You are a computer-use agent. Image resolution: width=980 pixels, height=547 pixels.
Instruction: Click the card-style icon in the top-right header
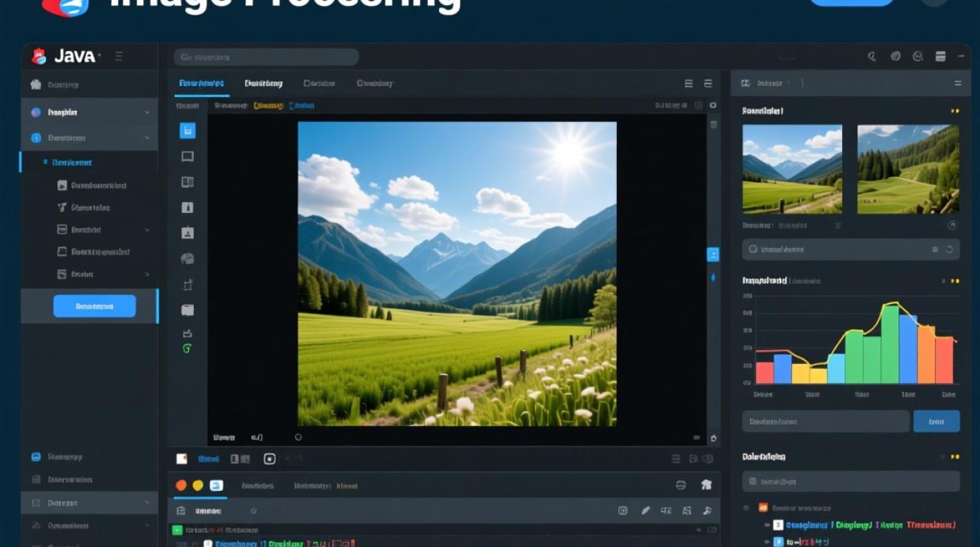[940, 56]
